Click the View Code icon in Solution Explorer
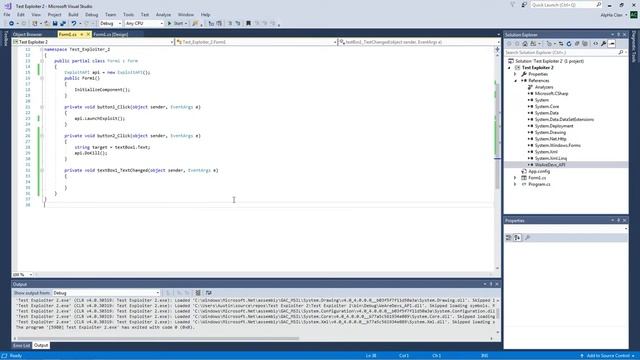 pyautogui.click(x=596, y=44)
